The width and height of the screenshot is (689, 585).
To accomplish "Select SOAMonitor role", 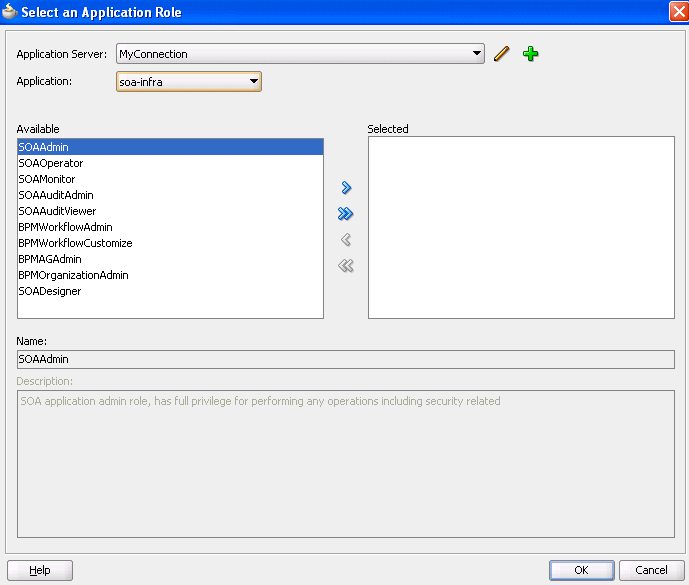I will click(x=170, y=179).
